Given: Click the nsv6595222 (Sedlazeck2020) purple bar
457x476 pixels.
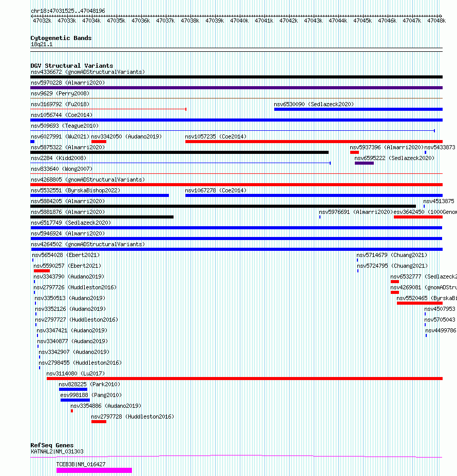Looking at the screenshot, I should pyautogui.click(x=364, y=163).
